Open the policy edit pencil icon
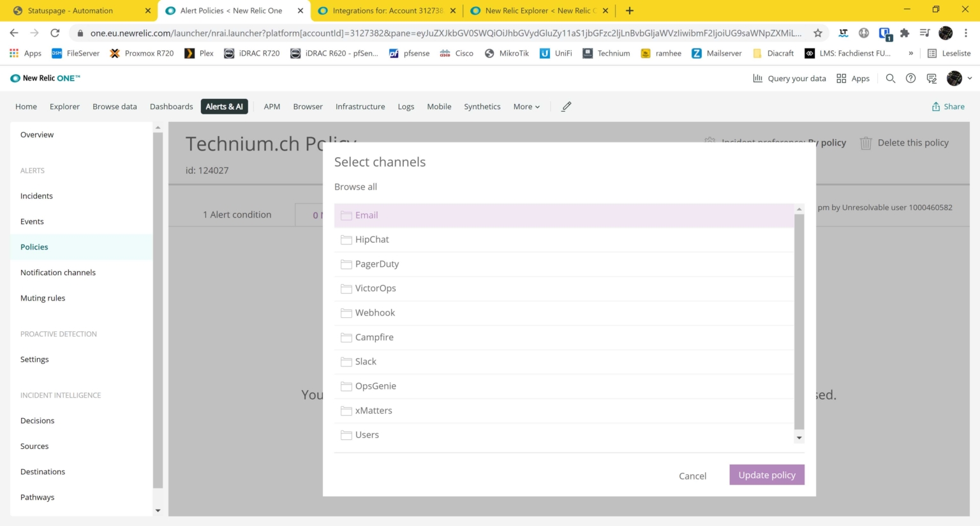The image size is (980, 526). click(565, 107)
